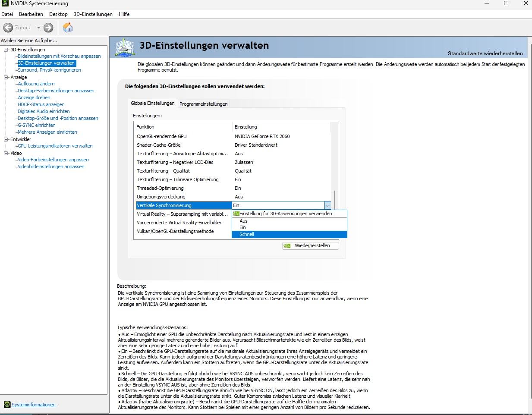The height and width of the screenshot is (415, 532).
Task: Click the NVIDIA logo on Wiederherstellen button
Action: point(287,246)
